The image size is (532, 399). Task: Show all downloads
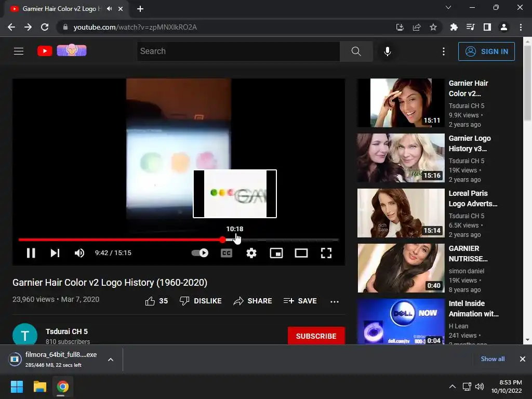click(x=493, y=358)
